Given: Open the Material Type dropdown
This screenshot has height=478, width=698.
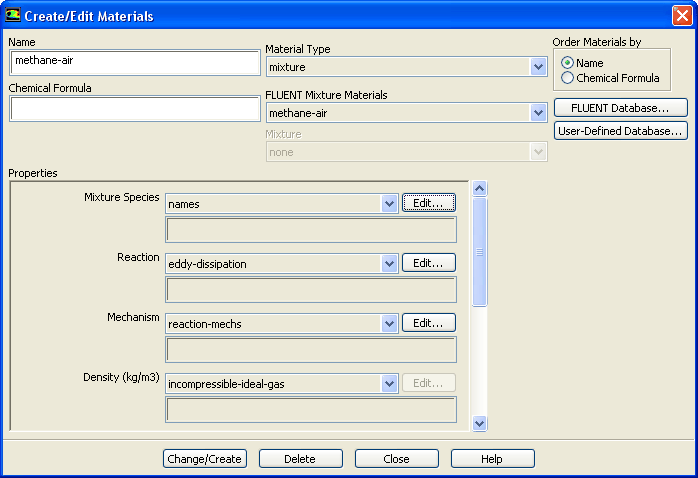Looking at the screenshot, I should pos(538,67).
